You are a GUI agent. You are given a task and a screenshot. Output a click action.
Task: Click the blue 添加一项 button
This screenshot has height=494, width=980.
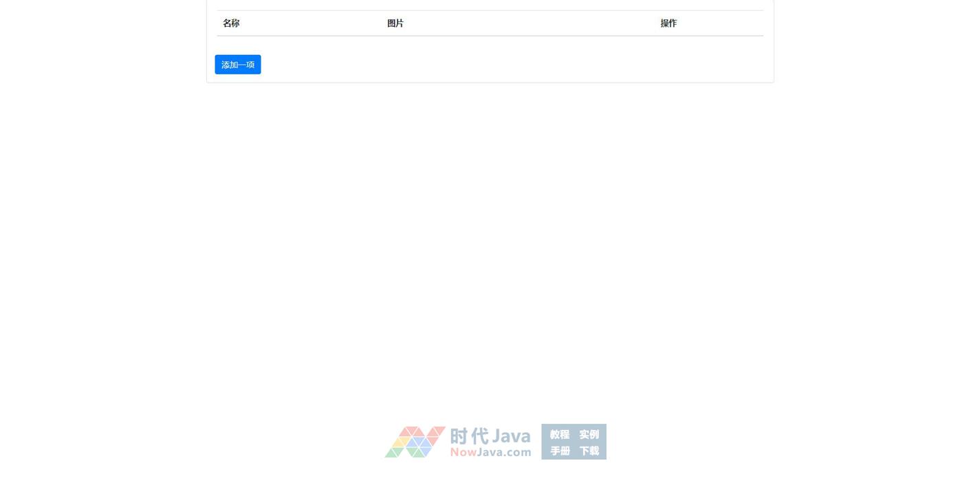pos(237,65)
